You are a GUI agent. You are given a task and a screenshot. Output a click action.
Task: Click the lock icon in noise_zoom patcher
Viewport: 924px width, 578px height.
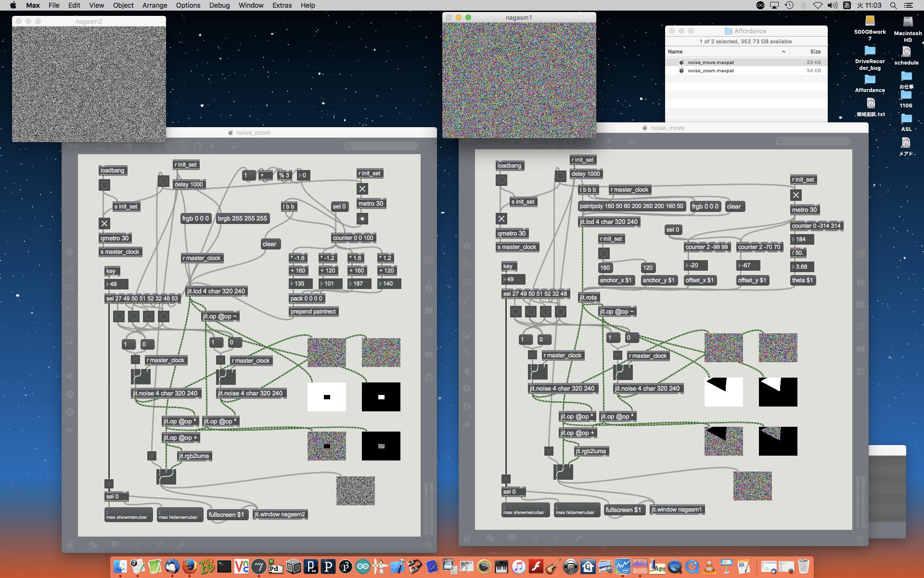(x=70, y=545)
